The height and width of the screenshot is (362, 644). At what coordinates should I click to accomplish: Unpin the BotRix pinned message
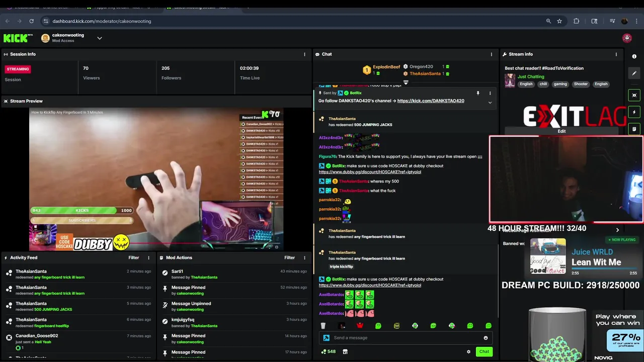coord(478,93)
